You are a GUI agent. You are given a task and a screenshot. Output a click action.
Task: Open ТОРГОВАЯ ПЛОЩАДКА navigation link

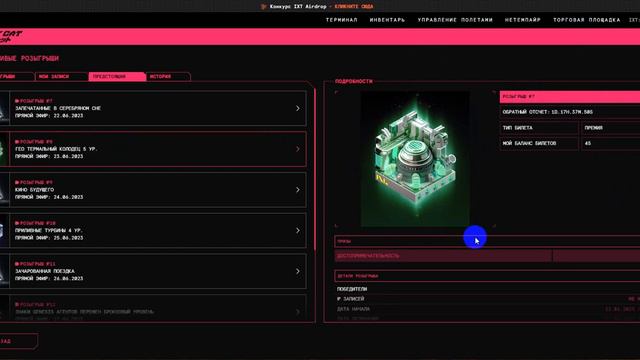point(587,20)
